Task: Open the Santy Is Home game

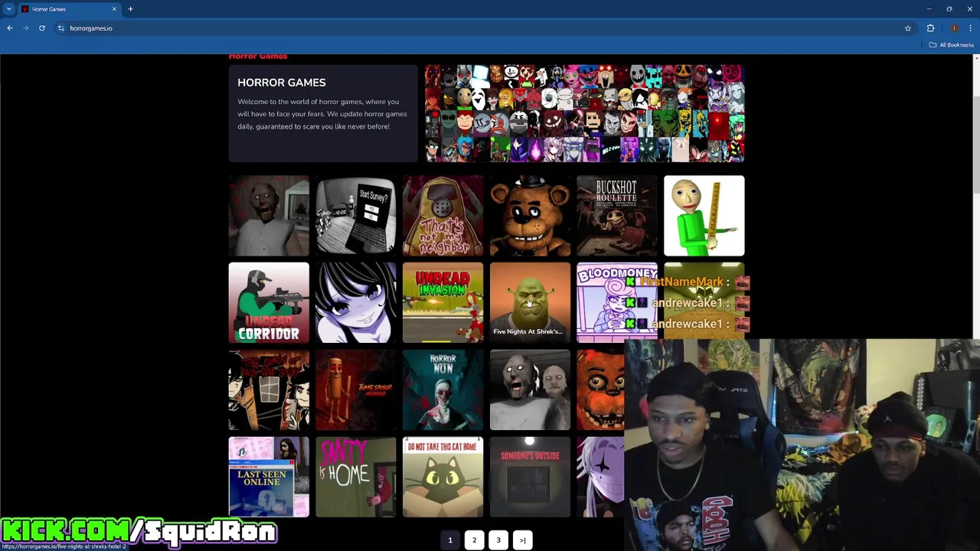Action: 356,478
